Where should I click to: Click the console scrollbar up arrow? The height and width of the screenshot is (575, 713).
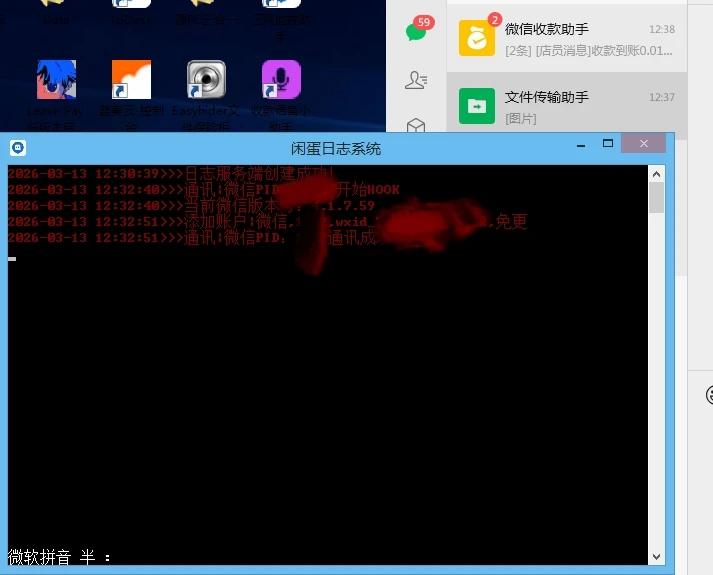(x=656, y=172)
